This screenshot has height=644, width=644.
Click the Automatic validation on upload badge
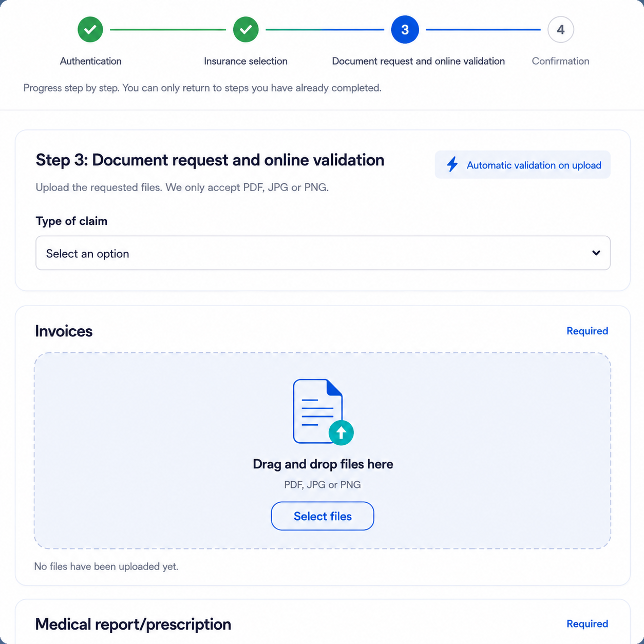click(x=523, y=165)
